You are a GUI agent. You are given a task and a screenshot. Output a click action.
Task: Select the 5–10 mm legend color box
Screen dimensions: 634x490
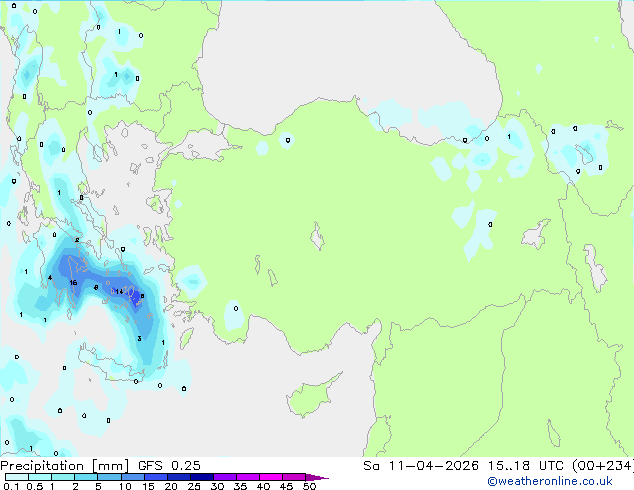point(109,477)
